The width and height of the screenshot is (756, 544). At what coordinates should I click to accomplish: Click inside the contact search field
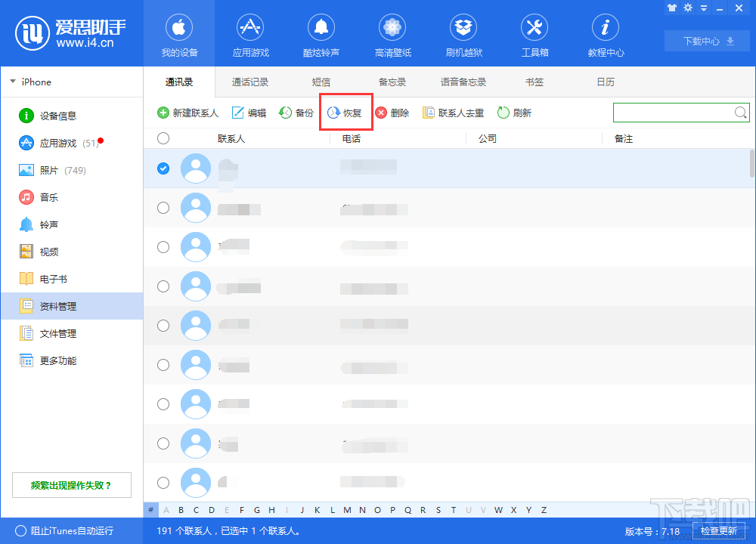(673, 112)
